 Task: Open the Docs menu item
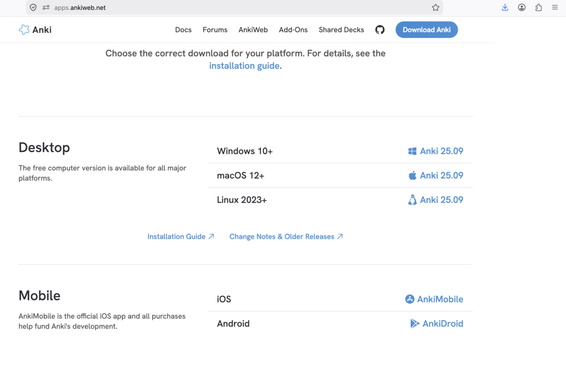183,30
